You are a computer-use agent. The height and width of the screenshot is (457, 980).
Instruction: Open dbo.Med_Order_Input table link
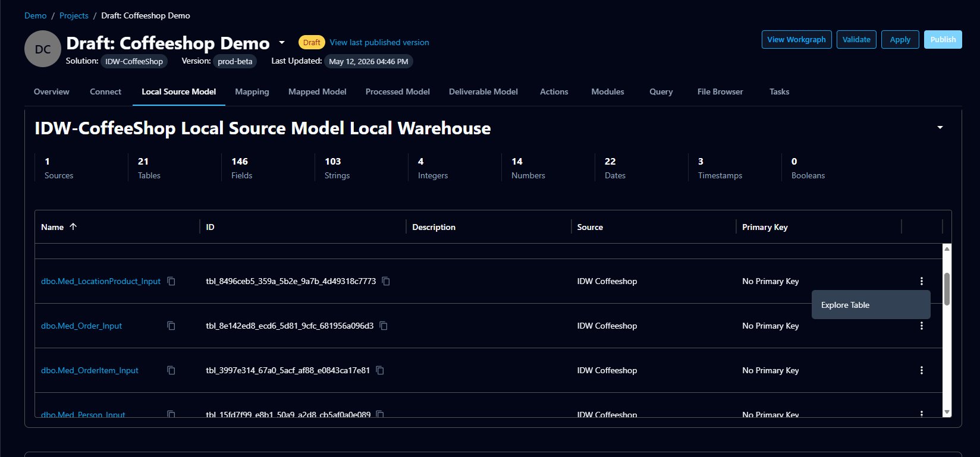81,326
